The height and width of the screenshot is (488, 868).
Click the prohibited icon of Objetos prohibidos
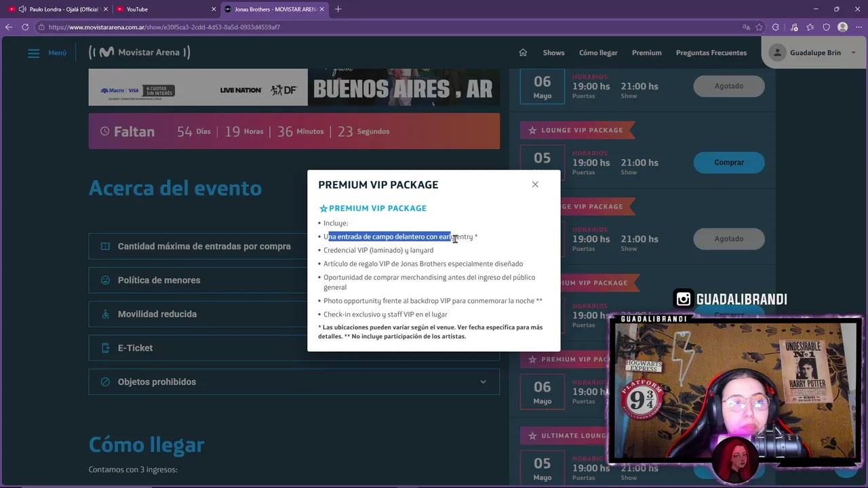[x=105, y=382]
